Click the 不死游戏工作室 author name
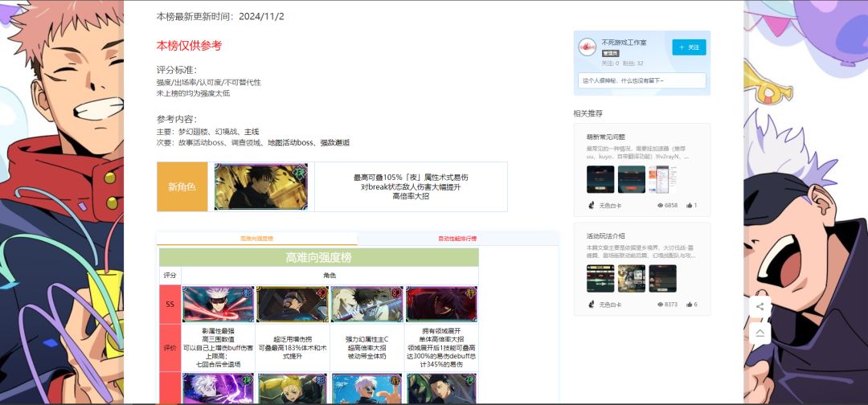 (624, 42)
